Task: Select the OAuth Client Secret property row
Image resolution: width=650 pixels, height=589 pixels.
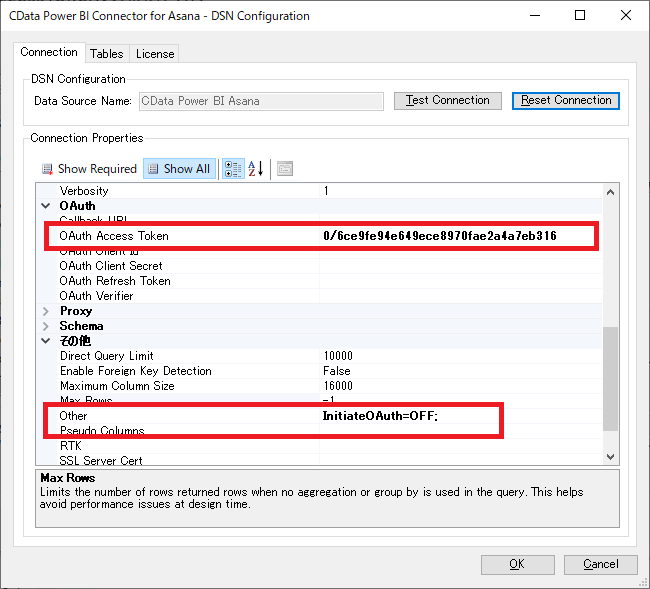Action: [x=111, y=266]
